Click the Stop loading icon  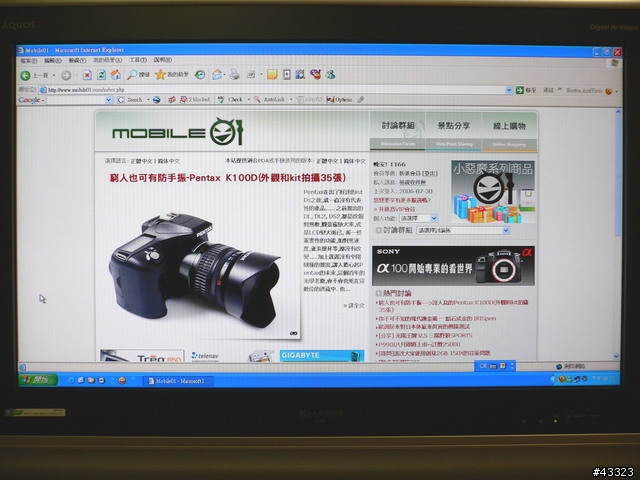[87, 75]
